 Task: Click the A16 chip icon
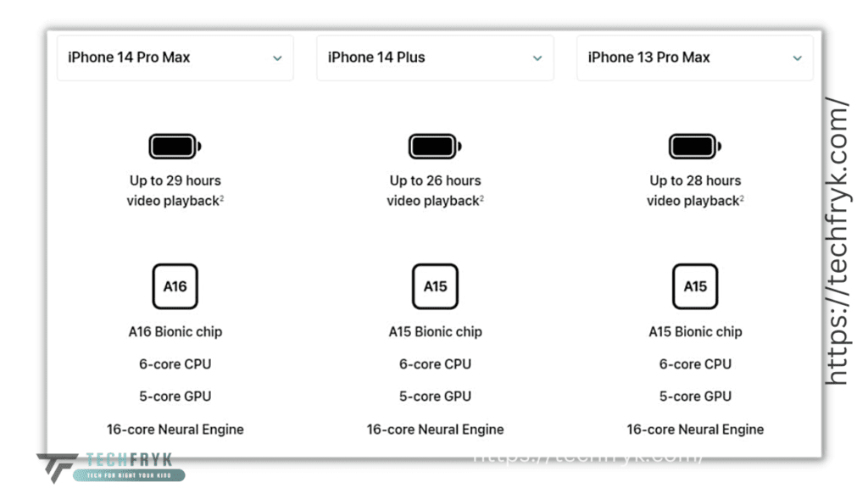[x=175, y=286]
